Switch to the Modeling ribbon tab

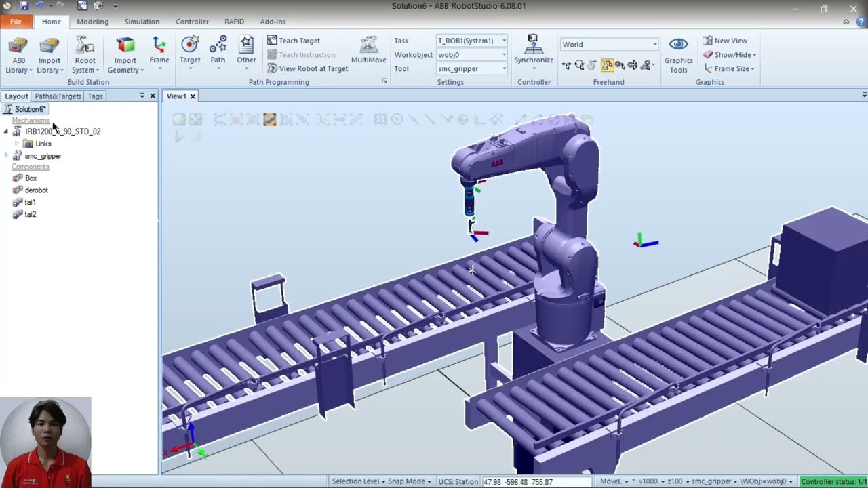pos(93,22)
